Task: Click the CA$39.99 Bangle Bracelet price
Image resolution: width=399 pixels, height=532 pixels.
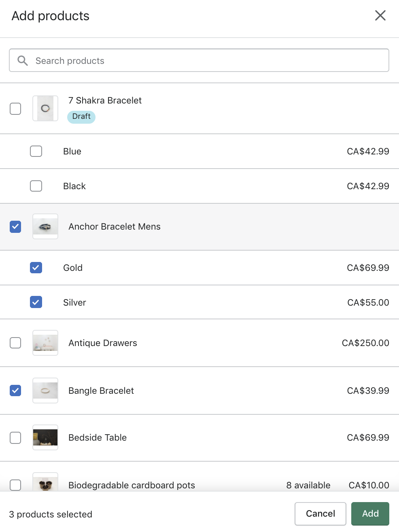Action: point(368,391)
